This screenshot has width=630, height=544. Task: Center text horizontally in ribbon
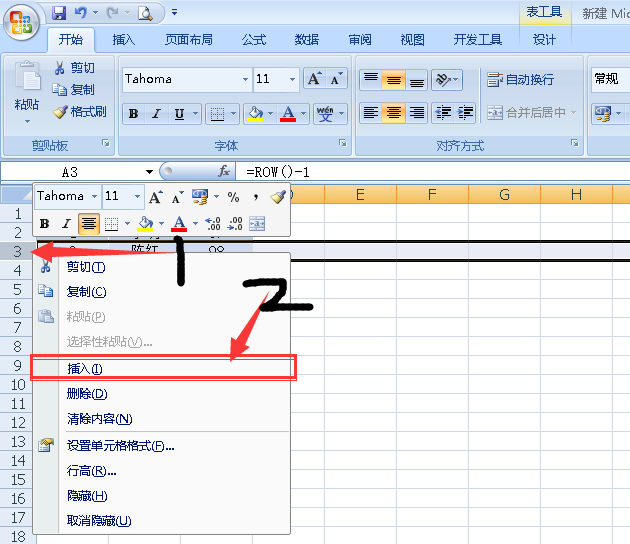[393, 113]
